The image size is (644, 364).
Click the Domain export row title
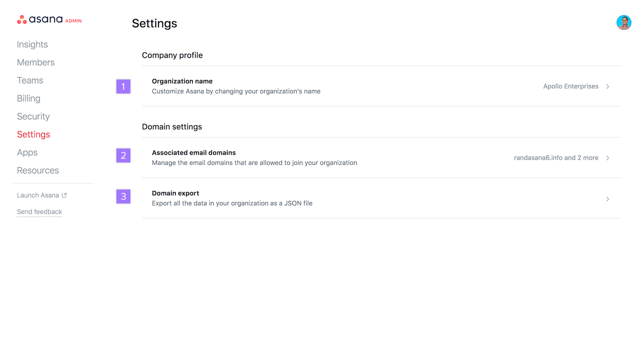pos(175,193)
